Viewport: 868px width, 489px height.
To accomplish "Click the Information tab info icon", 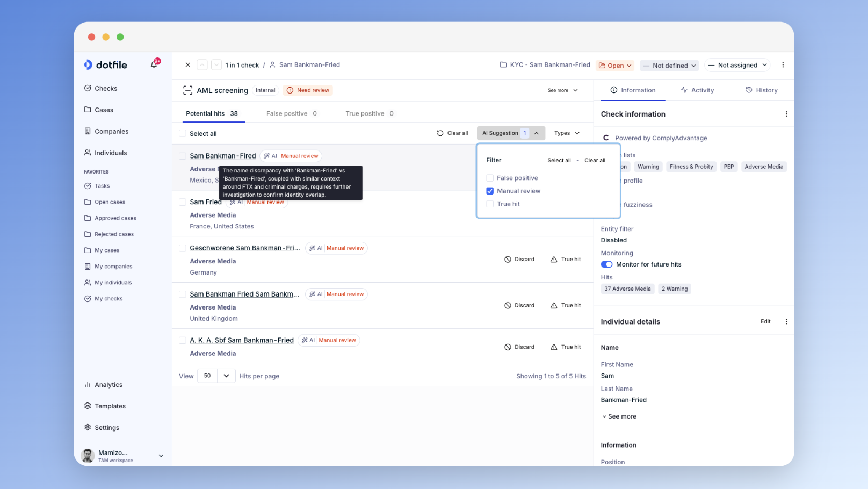I will tap(614, 90).
